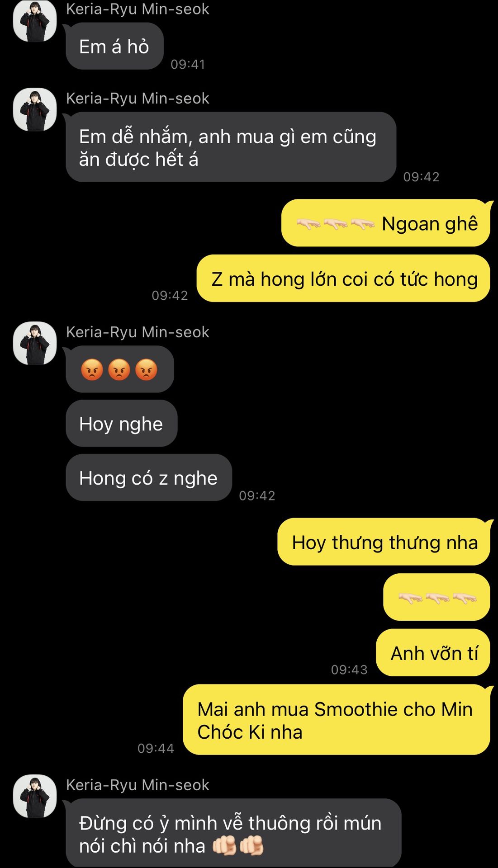
Task: Tap sender name above angry emojis
Action: 138,332
